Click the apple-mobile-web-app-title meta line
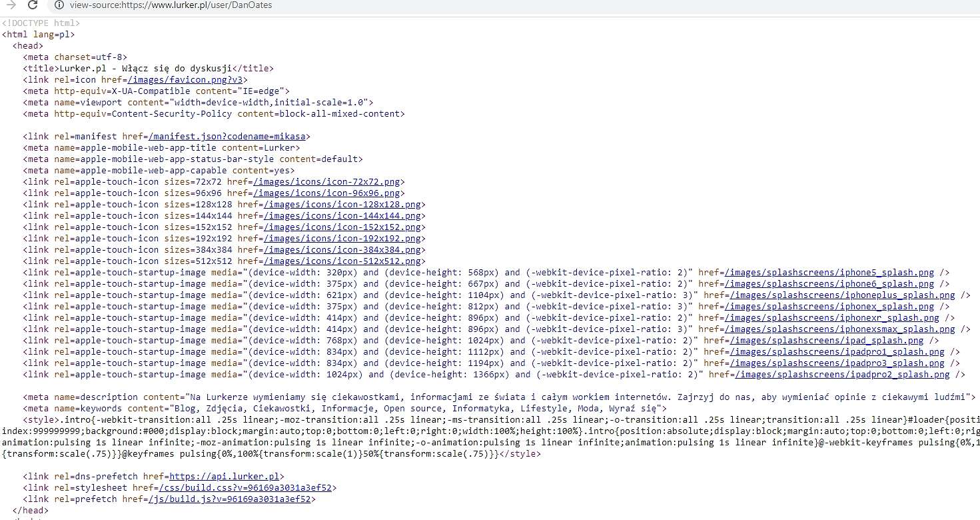Screen dimensions: 980x520 click(161, 147)
